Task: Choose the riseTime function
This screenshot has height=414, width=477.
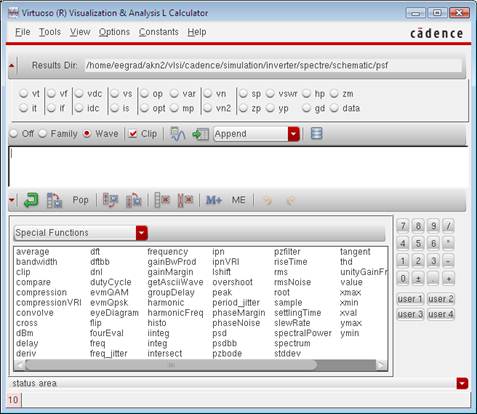Action: [x=291, y=262]
